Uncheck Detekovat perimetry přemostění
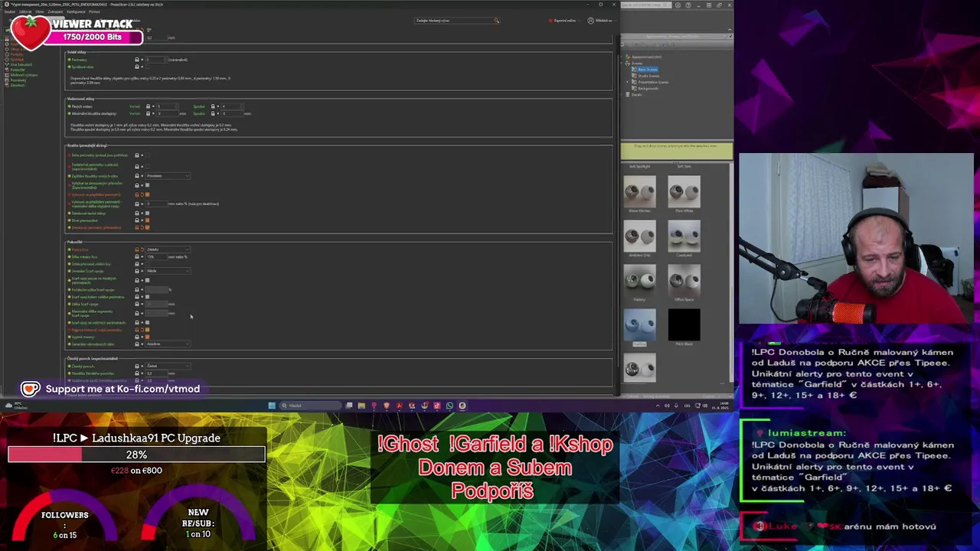The height and width of the screenshot is (551, 980). [x=148, y=227]
